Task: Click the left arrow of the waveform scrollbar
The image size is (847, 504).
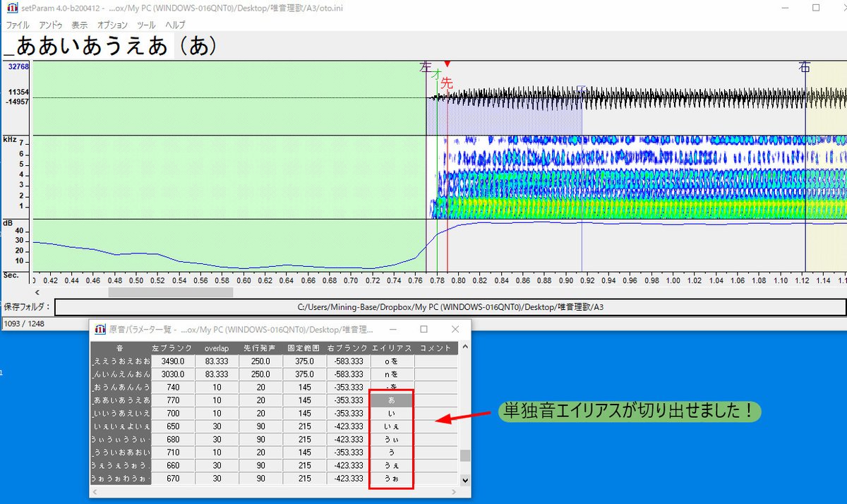Action: pyautogui.click(x=36, y=291)
